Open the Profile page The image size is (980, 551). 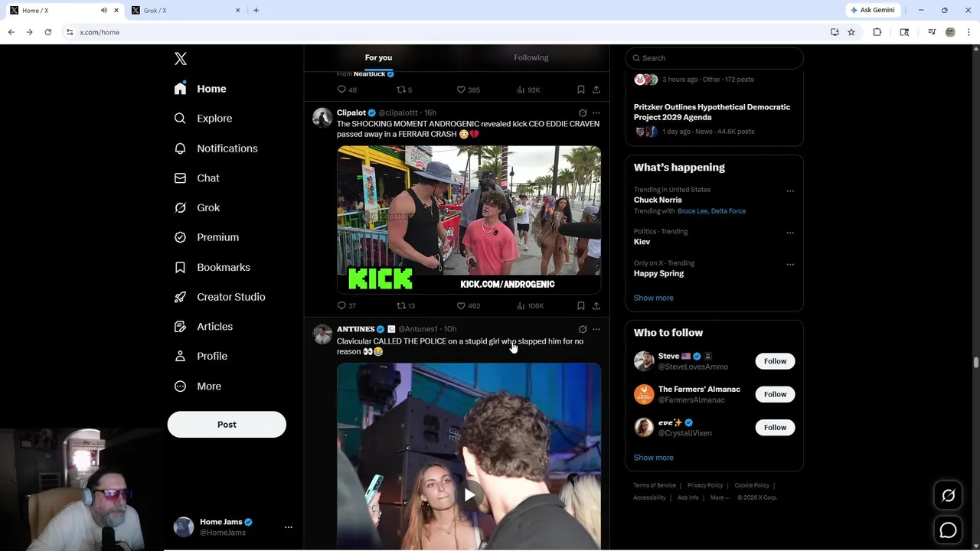(x=201, y=357)
